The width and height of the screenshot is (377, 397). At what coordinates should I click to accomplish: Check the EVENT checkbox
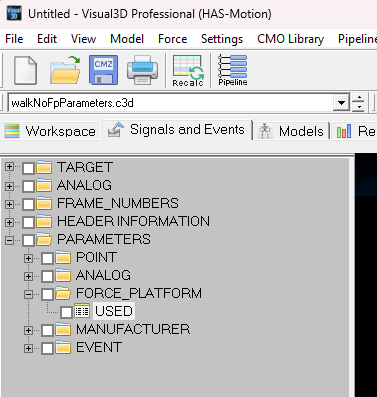pos(47,348)
